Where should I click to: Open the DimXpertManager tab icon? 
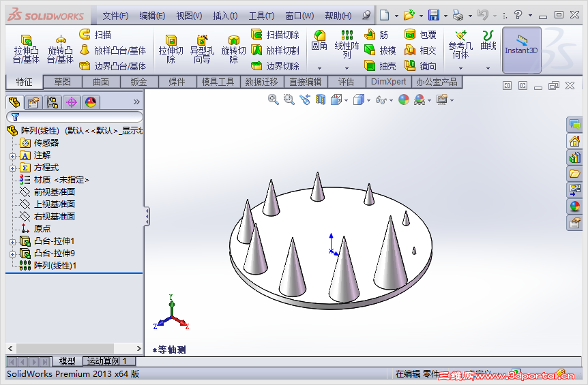coord(71,102)
